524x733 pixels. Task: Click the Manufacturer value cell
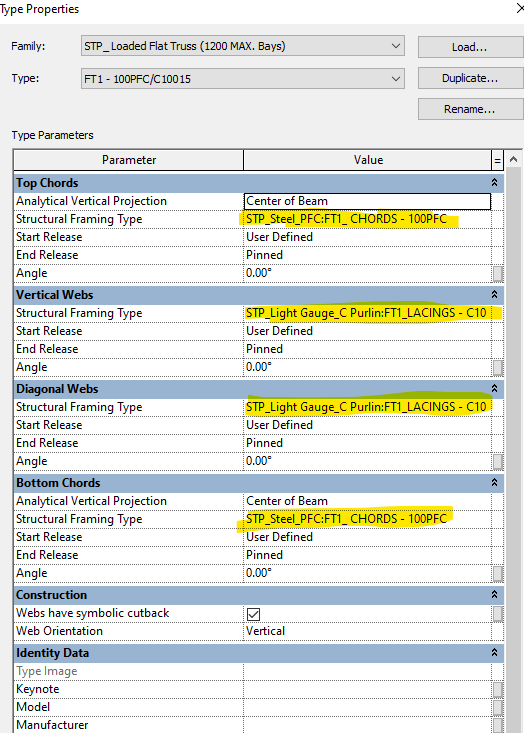click(367, 725)
